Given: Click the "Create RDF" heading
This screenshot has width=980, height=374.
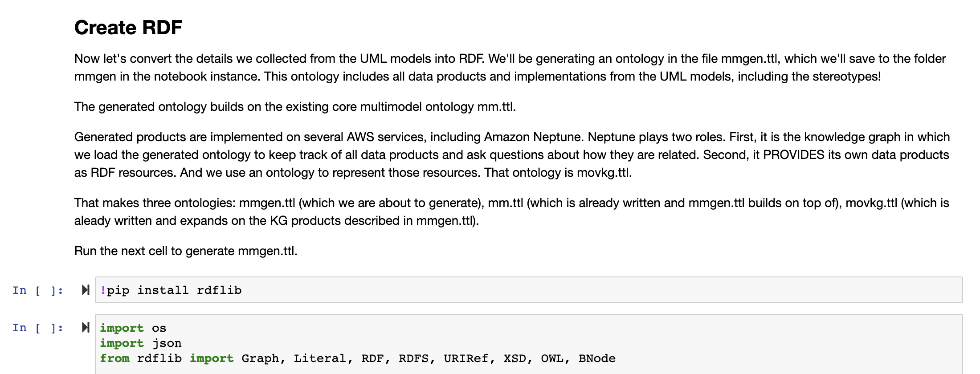Looking at the screenshot, I should point(128,28).
